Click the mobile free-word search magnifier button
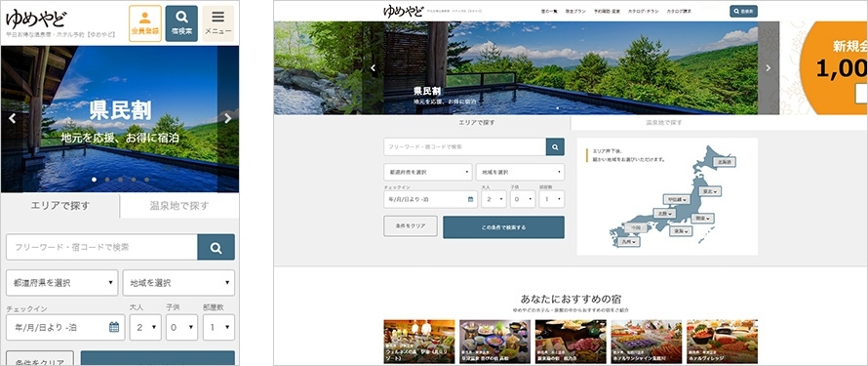This screenshot has width=868, height=366. pyautogui.click(x=216, y=247)
